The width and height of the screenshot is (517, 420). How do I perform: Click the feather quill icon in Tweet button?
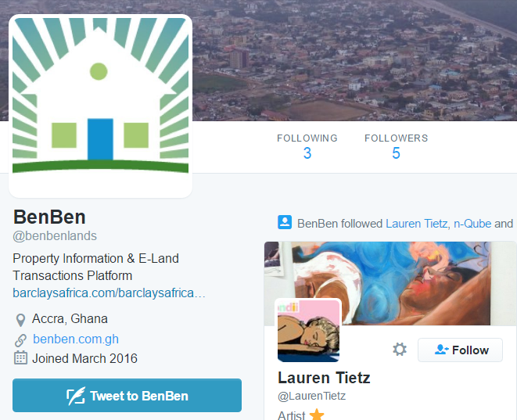point(76,396)
